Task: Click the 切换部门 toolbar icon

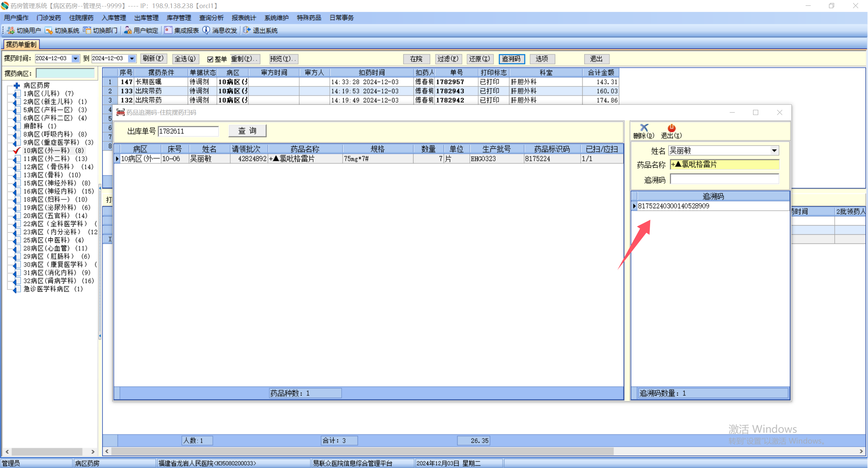Action: click(87, 31)
